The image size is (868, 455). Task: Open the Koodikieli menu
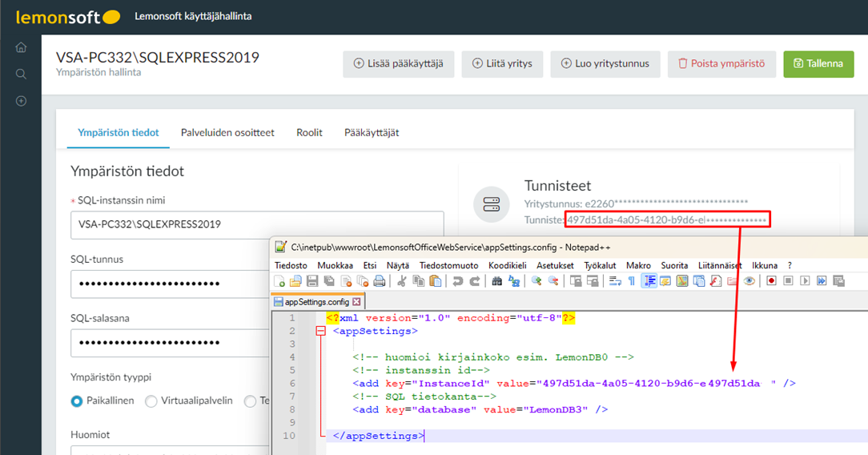(507, 266)
